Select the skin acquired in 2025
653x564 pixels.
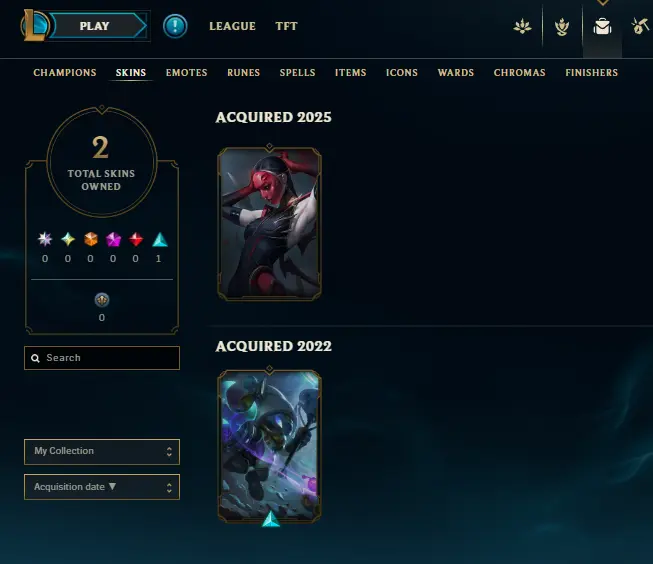pyautogui.click(x=269, y=222)
